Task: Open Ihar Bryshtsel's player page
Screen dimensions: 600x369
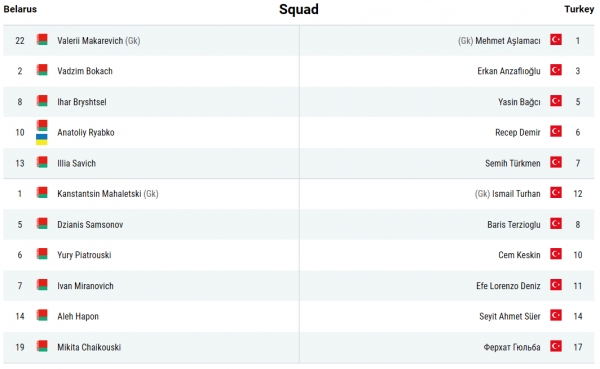Action: (82, 102)
